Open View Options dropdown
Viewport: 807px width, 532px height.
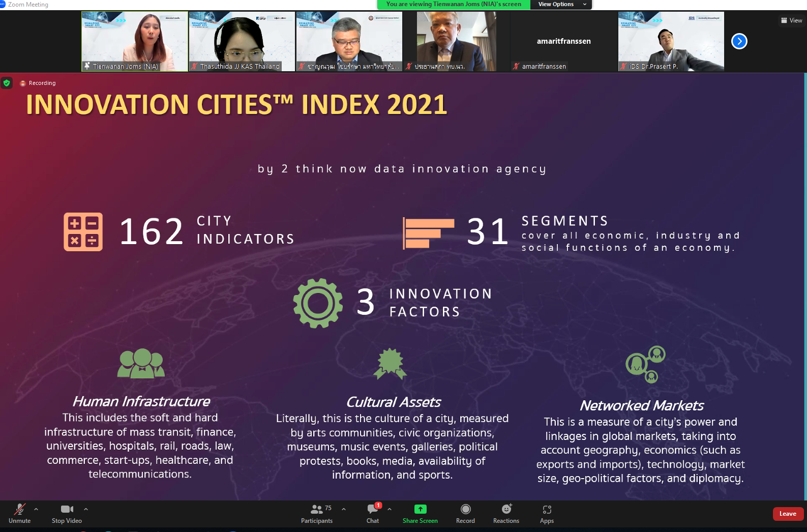(x=561, y=4)
